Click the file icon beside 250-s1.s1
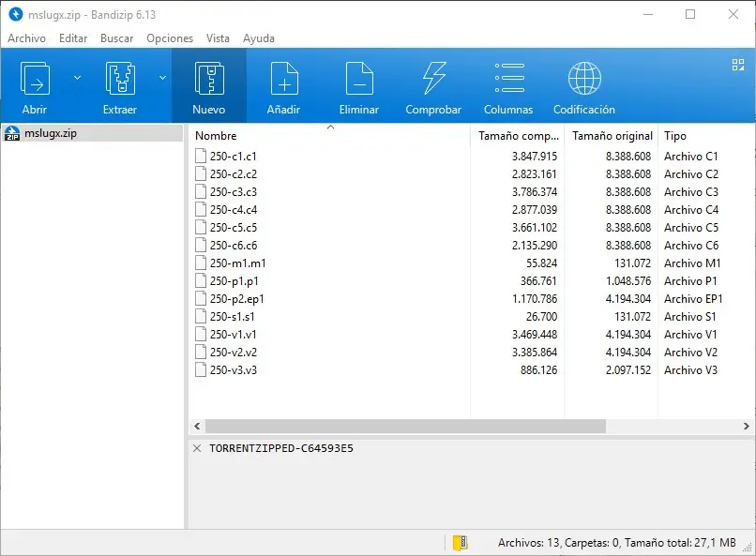This screenshot has height=556, width=756. pos(201,317)
